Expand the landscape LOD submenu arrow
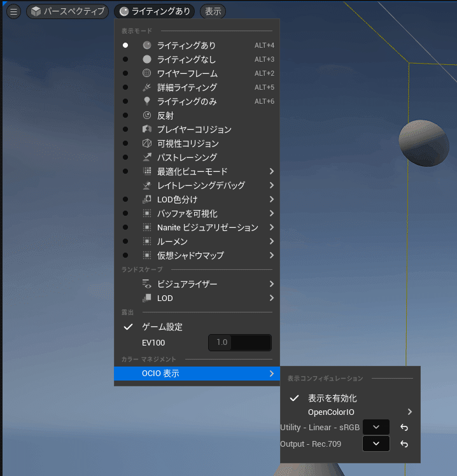 tap(272, 298)
